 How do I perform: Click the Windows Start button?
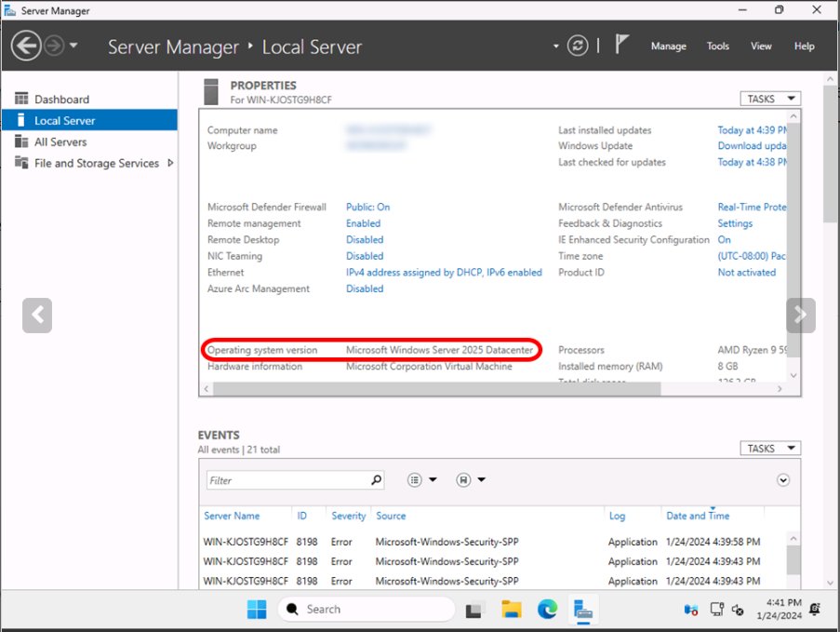(257, 609)
